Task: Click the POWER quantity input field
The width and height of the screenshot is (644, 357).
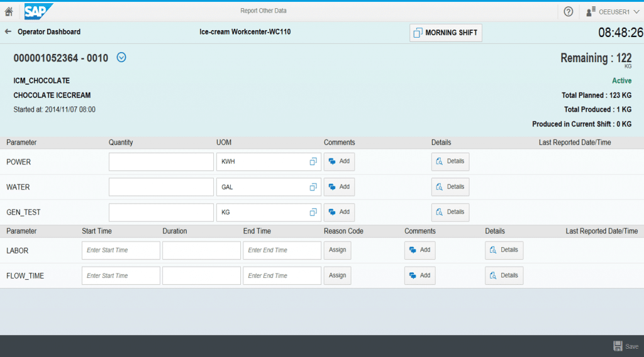Action: [161, 162]
